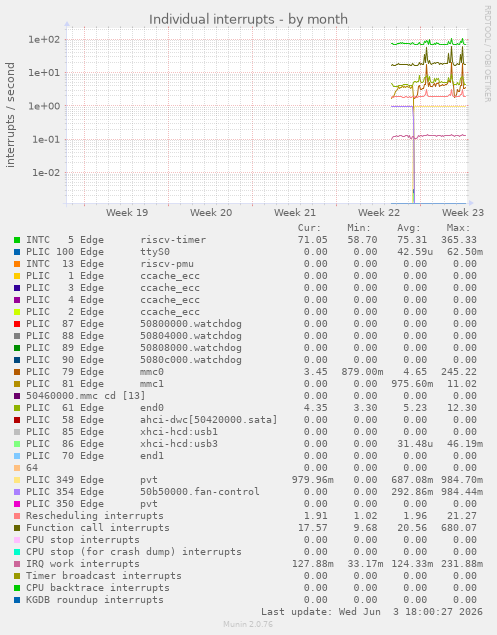This screenshot has height=635, width=497.
Task: Click the Week 22 x-axis label
Action: [379, 213]
